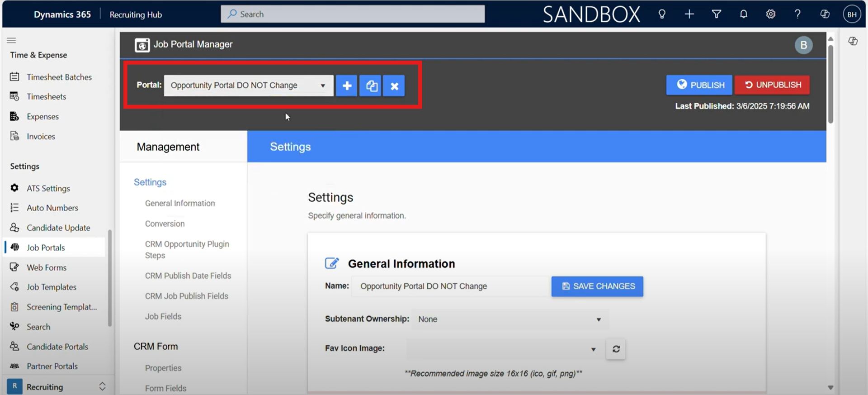Click the duplicate portal copy icon
The image size is (868, 395).
(x=371, y=86)
